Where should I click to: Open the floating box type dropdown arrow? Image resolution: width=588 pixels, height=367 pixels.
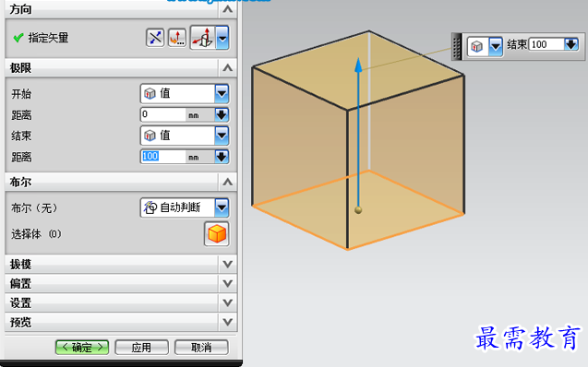496,46
